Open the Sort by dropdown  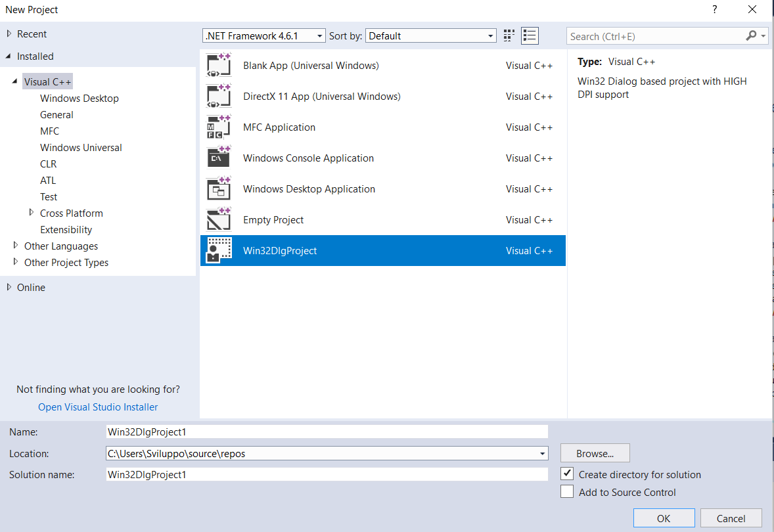431,36
